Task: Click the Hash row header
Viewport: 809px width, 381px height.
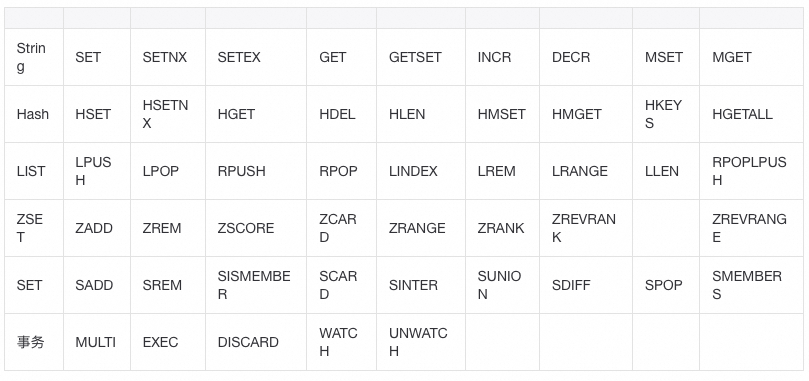Action: pos(34,114)
